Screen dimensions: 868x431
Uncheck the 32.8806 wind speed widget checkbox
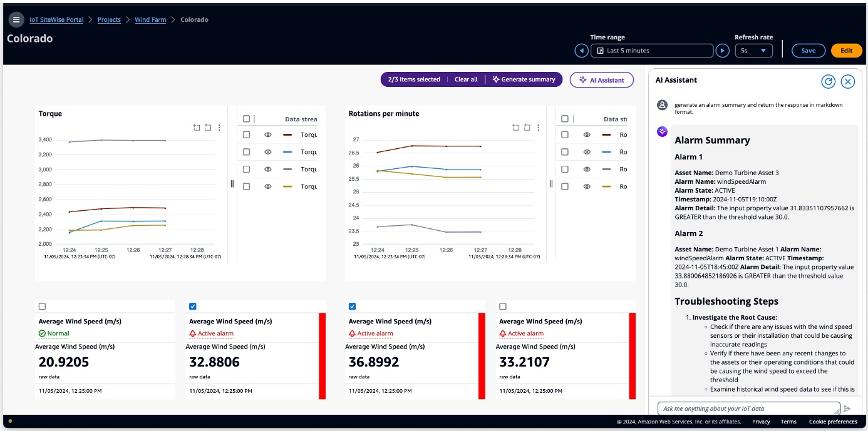click(193, 307)
